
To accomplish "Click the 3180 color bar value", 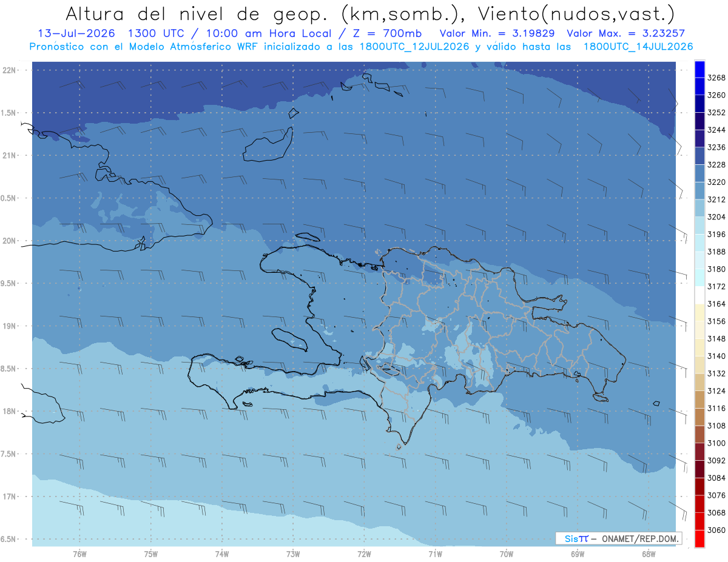I will coord(716,269).
